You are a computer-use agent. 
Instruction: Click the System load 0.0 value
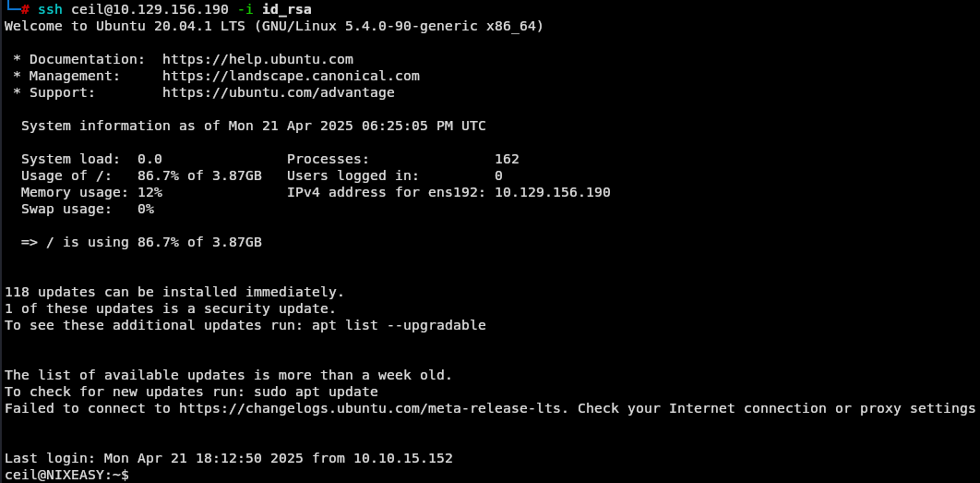coord(150,159)
